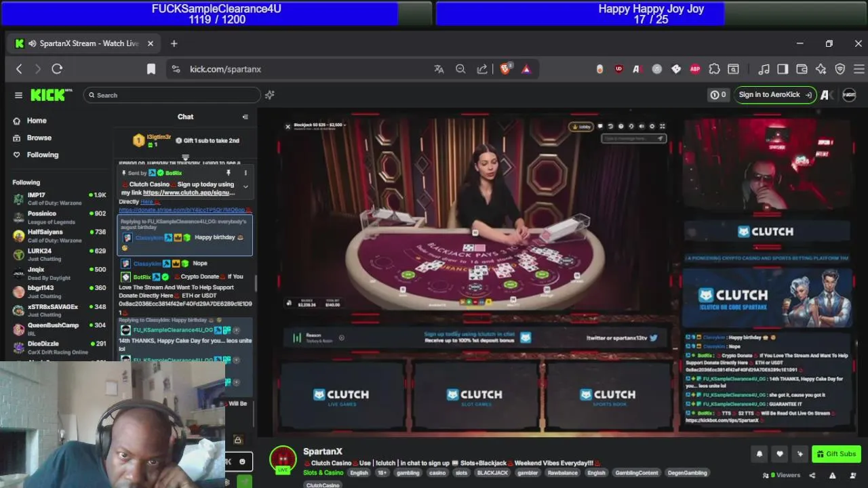The width and height of the screenshot is (868, 488).
Task: Open Browse in the sidebar
Action: tap(39, 138)
